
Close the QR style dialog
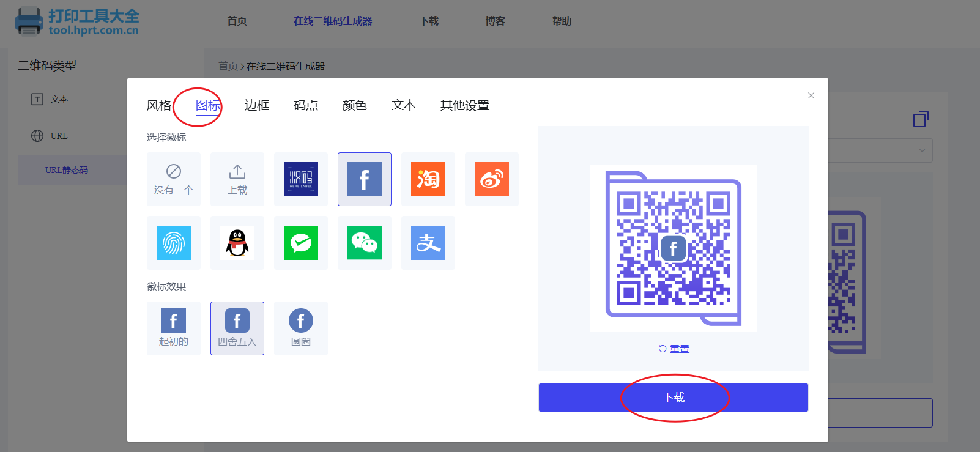[811, 95]
